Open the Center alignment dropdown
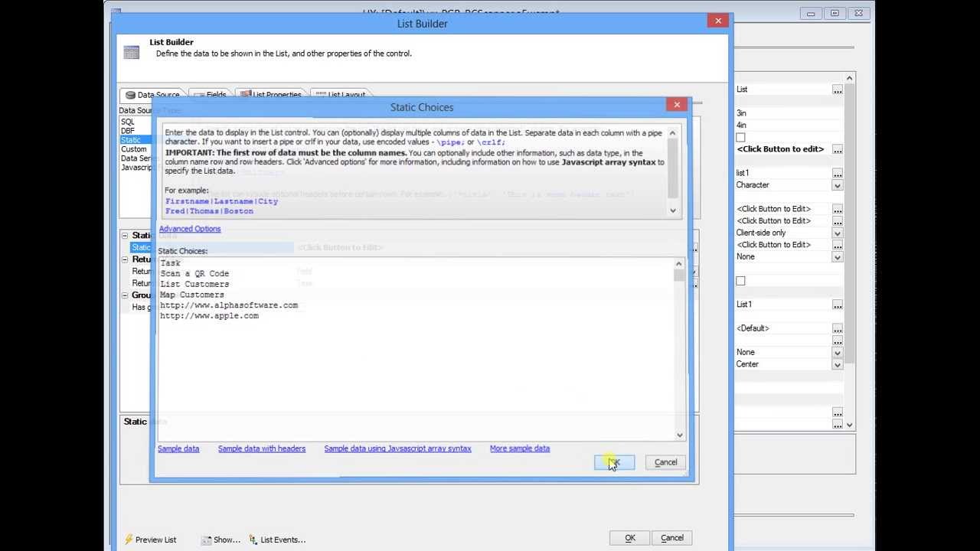 838,364
